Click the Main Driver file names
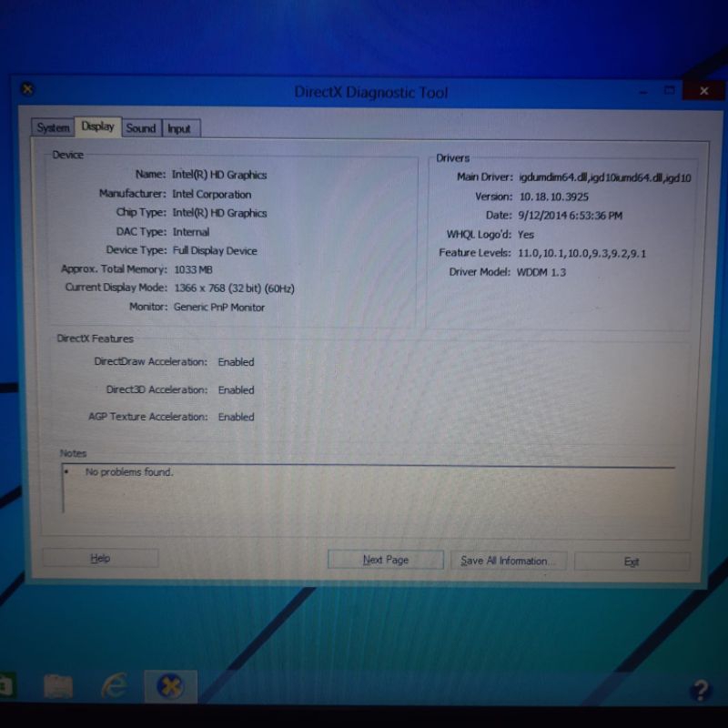This screenshot has width=728, height=728. tap(605, 177)
